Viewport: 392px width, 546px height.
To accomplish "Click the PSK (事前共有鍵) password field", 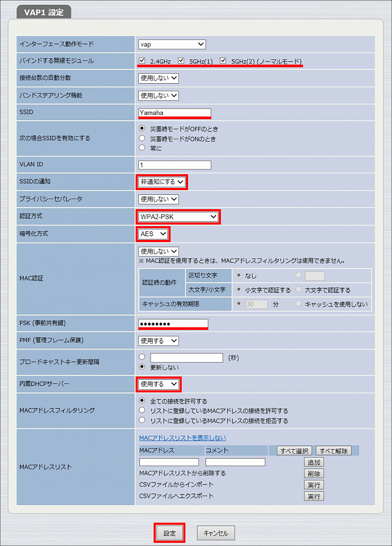I will 173,324.
